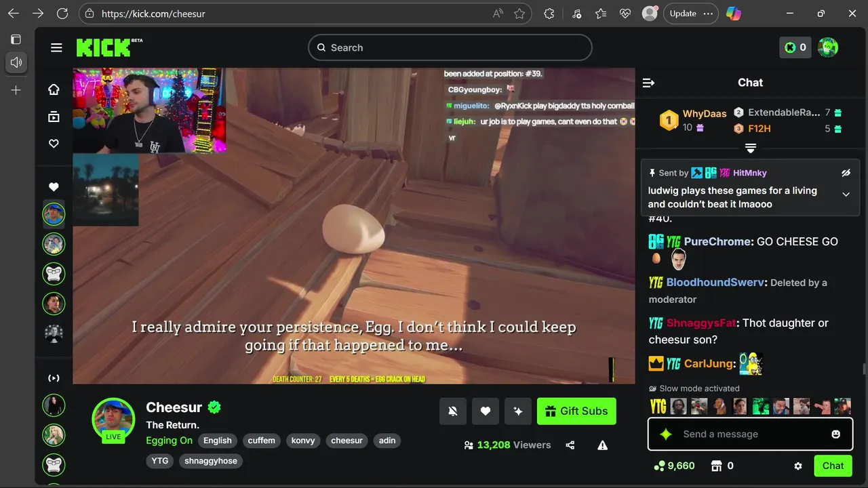
Task: Open the Home sidebar icon
Action: (x=54, y=89)
